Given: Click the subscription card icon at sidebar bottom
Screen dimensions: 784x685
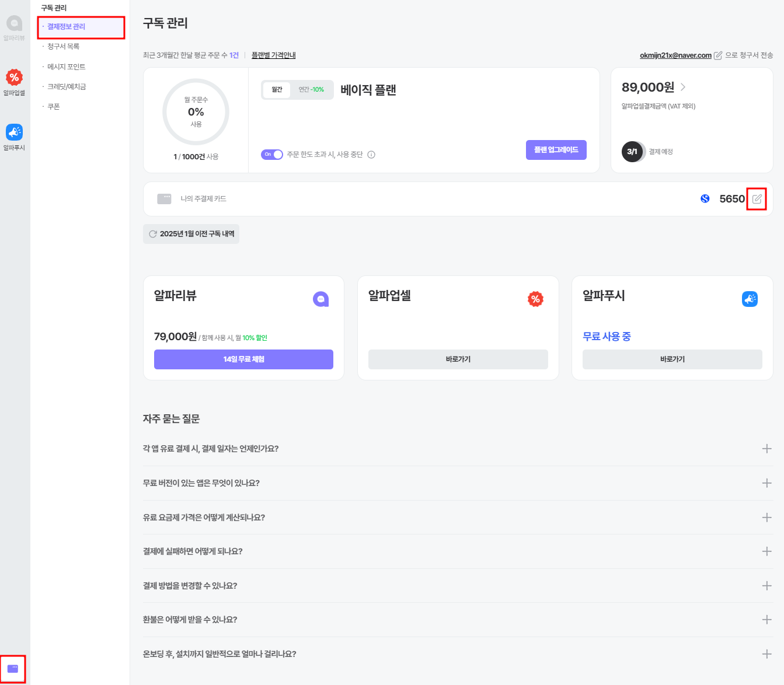Looking at the screenshot, I should pyautogui.click(x=13, y=669).
